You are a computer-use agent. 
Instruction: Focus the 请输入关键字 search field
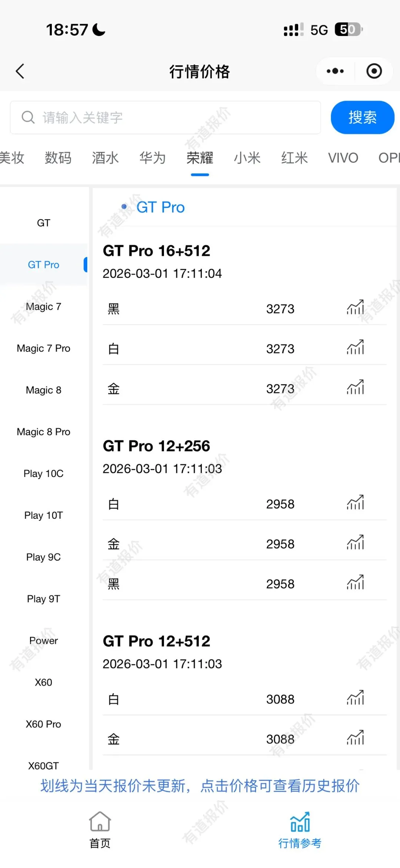click(x=165, y=117)
